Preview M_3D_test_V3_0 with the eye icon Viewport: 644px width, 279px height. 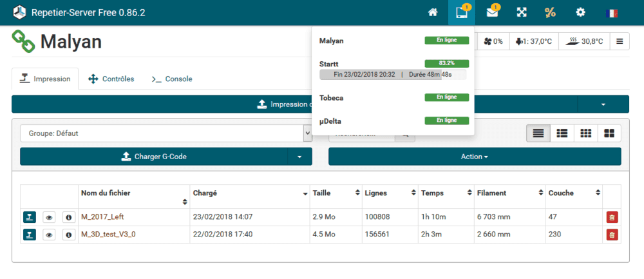49,235
